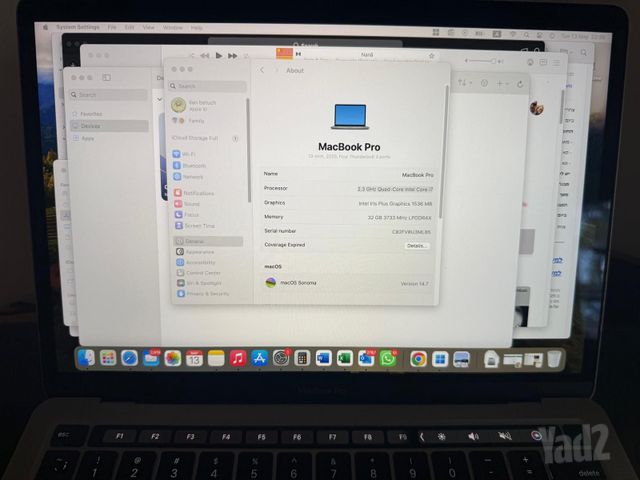Open Accessibility settings

(196, 262)
